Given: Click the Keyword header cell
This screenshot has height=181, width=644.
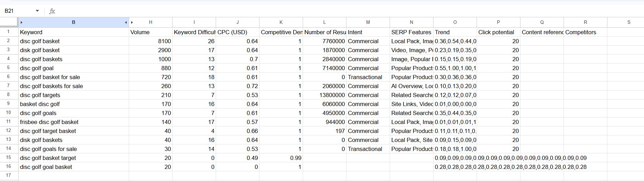Looking at the screenshot, I should click(74, 32).
